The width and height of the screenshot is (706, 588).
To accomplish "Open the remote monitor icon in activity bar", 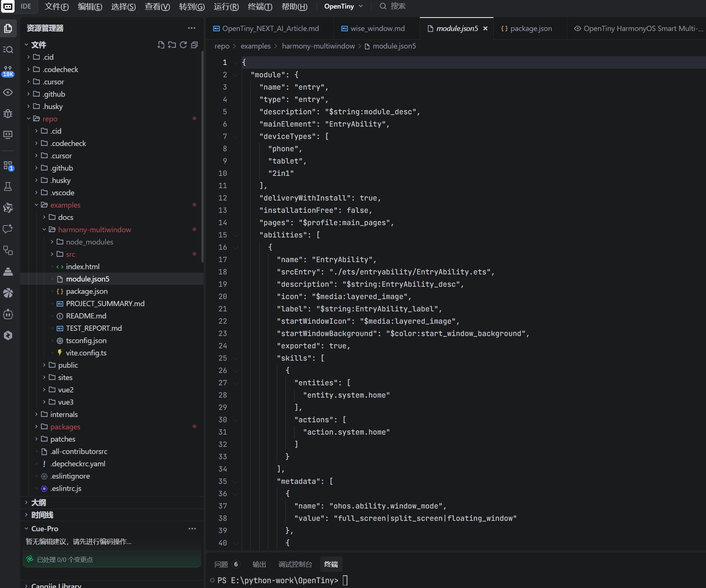I will tap(8, 134).
